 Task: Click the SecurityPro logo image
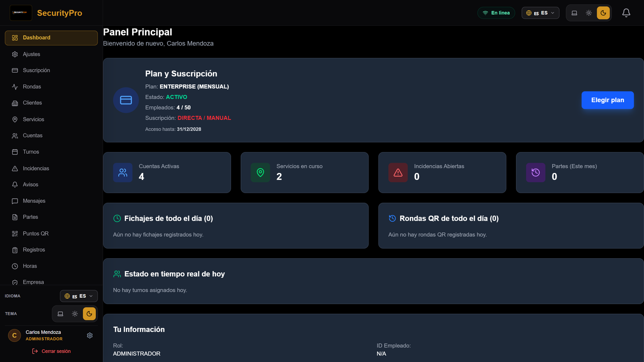click(21, 13)
